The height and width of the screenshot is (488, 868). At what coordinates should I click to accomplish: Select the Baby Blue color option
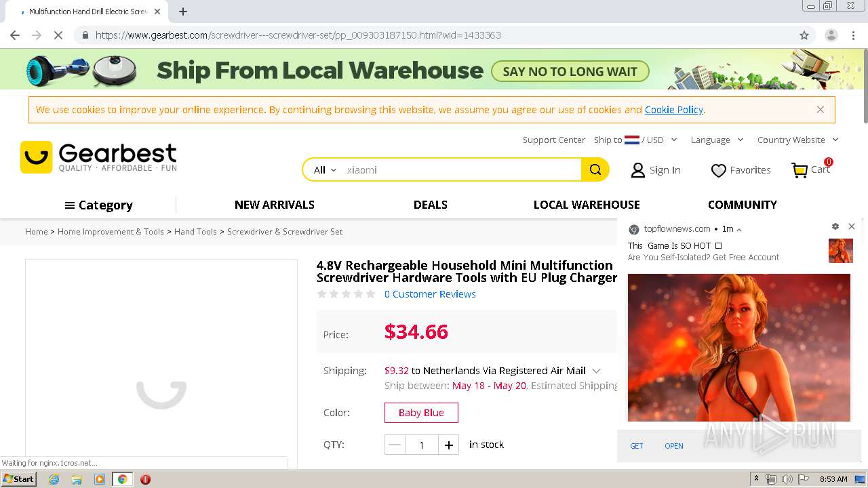(x=421, y=413)
